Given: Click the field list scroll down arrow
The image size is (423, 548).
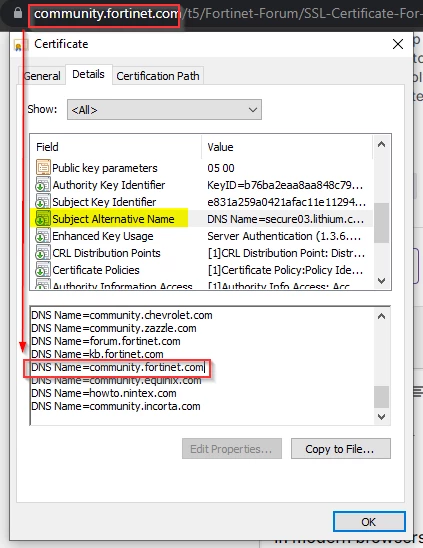Looking at the screenshot, I should pos(381,280).
